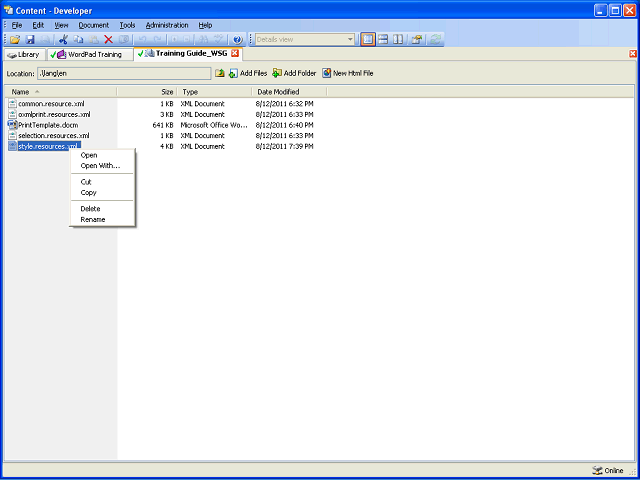Click the Cut scissors toolbar icon
The image size is (640, 480).
(x=63, y=40)
